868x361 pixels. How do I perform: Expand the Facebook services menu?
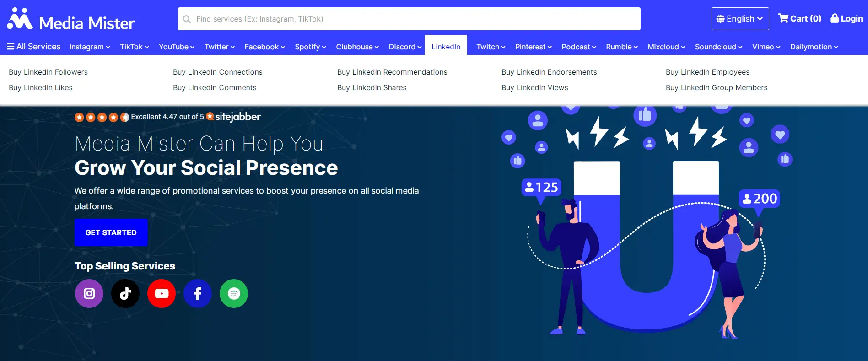pos(265,47)
